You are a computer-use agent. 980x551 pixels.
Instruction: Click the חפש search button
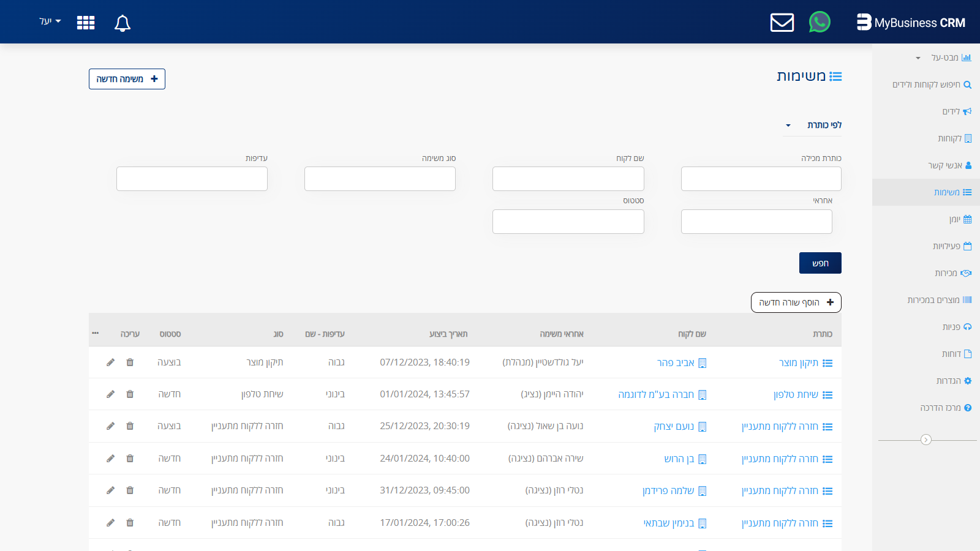820,263
